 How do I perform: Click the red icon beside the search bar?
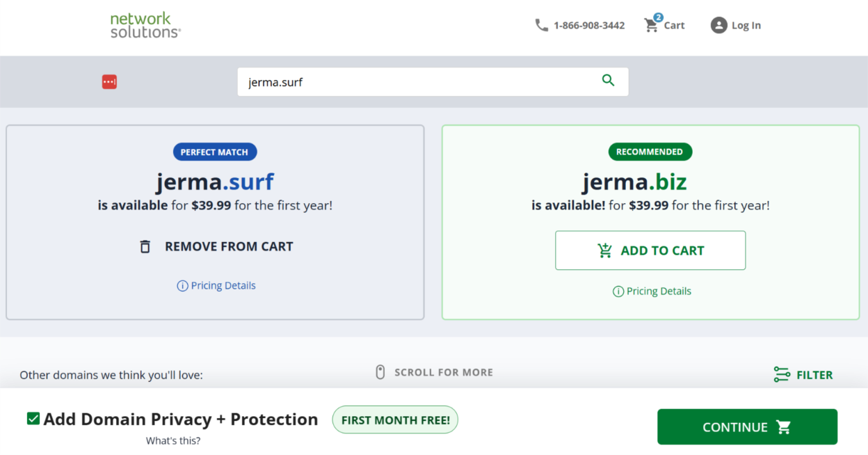(x=109, y=81)
